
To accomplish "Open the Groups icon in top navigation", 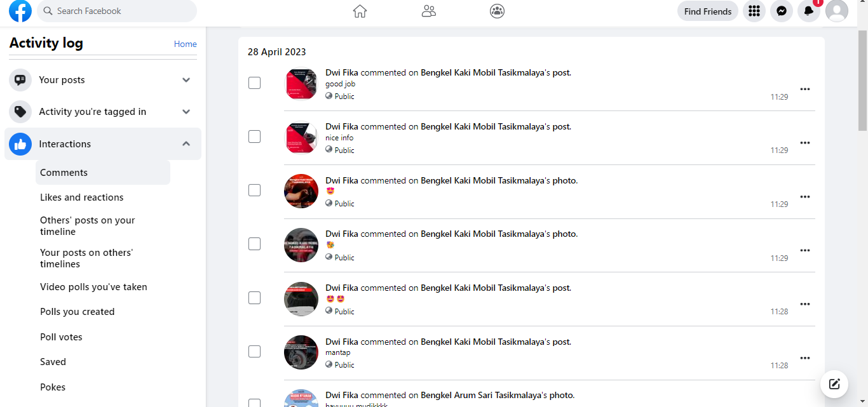I will coord(498,11).
